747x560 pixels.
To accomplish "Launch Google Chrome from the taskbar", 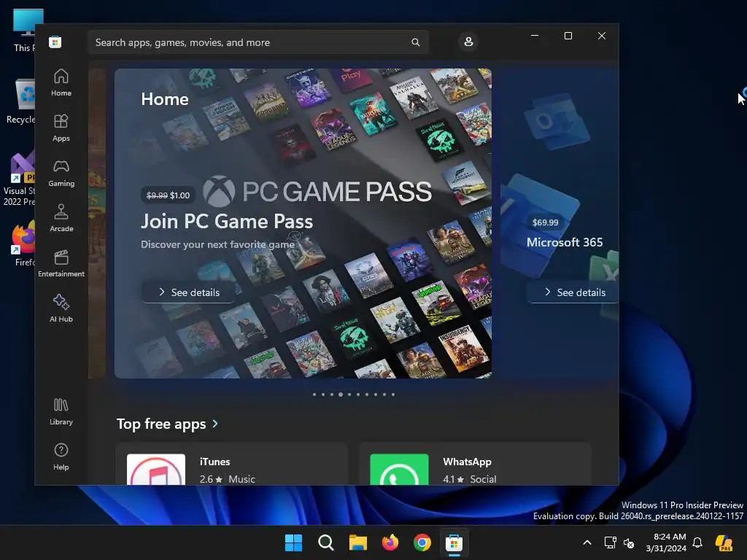I will (x=422, y=542).
